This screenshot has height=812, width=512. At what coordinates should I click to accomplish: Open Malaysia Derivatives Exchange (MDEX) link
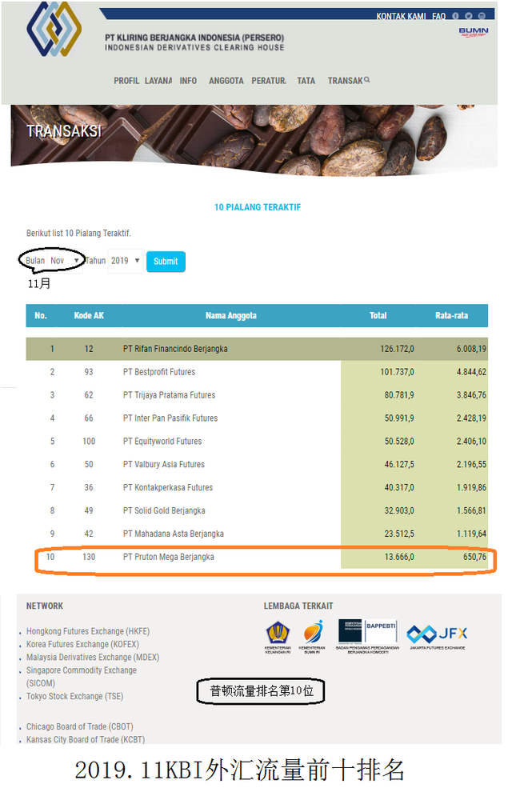click(x=93, y=657)
